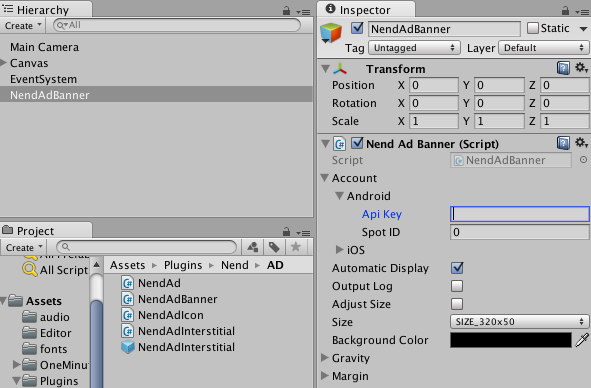Click the favorites star icon in Project

click(x=296, y=247)
